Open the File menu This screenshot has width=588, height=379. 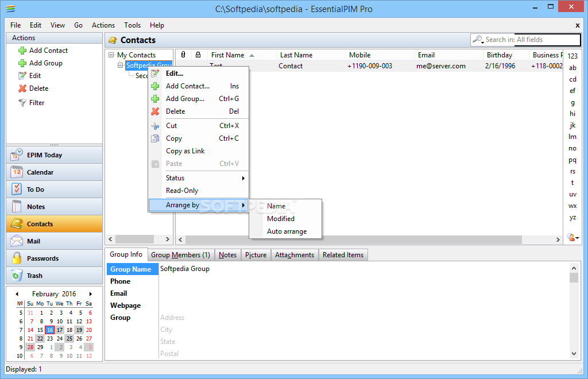coord(16,25)
